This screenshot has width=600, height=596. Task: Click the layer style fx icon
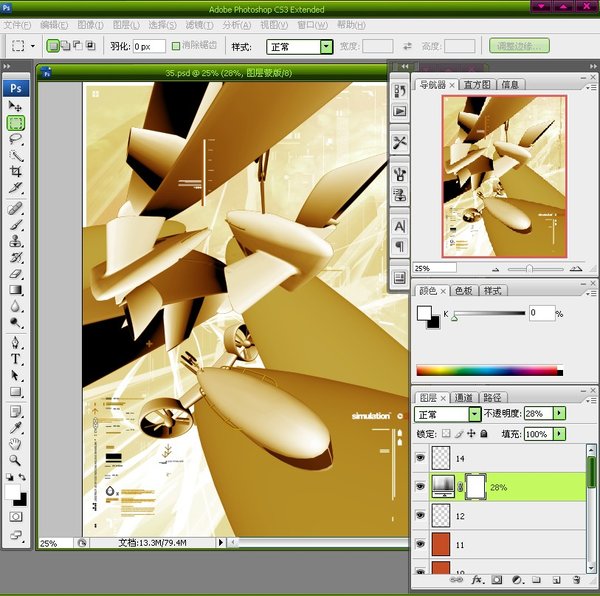[477, 579]
